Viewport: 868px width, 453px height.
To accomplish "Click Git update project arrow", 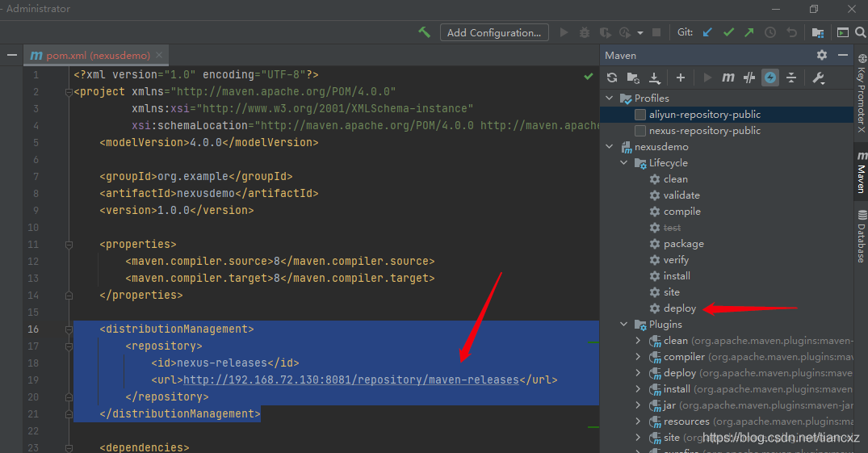I will [x=707, y=32].
